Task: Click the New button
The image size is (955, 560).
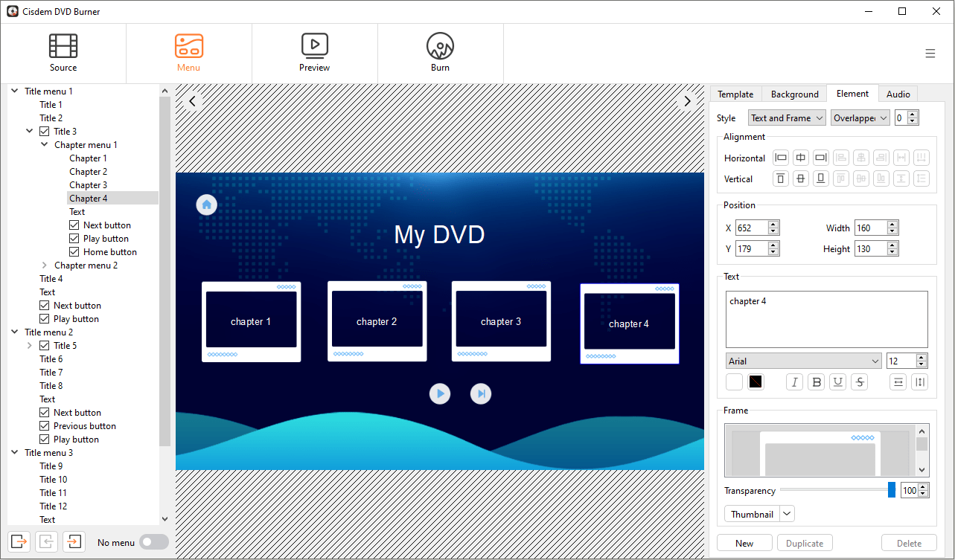Action: coord(744,544)
